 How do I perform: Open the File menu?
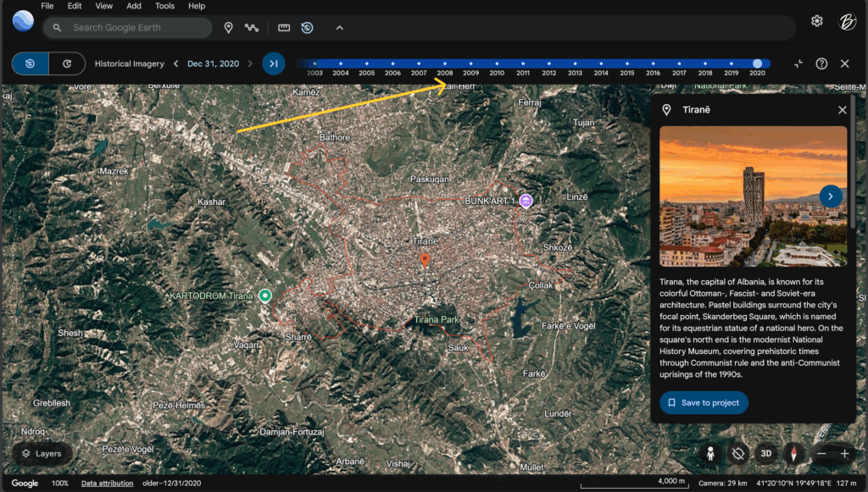(47, 6)
